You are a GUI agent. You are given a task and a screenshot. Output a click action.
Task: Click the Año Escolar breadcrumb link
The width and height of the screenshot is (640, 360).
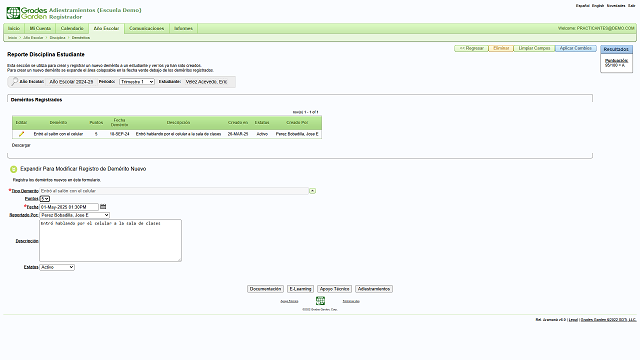click(x=33, y=38)
